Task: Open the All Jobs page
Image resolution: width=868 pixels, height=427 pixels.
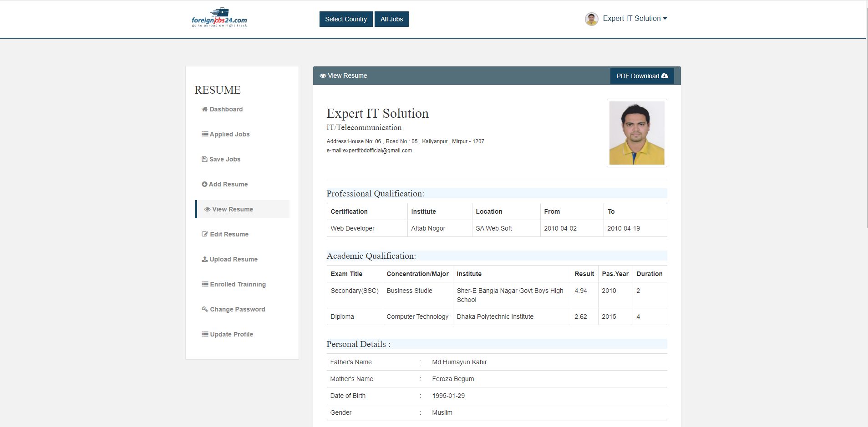Action: pos(391,19)
